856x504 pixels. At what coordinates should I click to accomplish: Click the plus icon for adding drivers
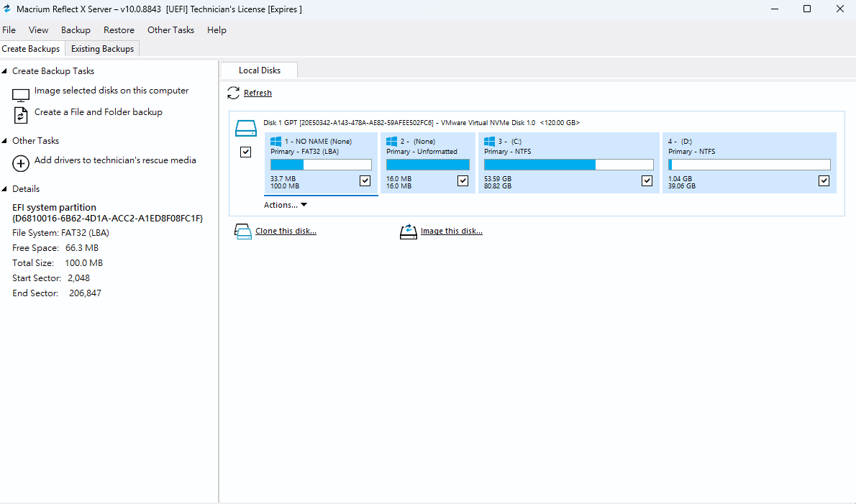coord(22,163)
